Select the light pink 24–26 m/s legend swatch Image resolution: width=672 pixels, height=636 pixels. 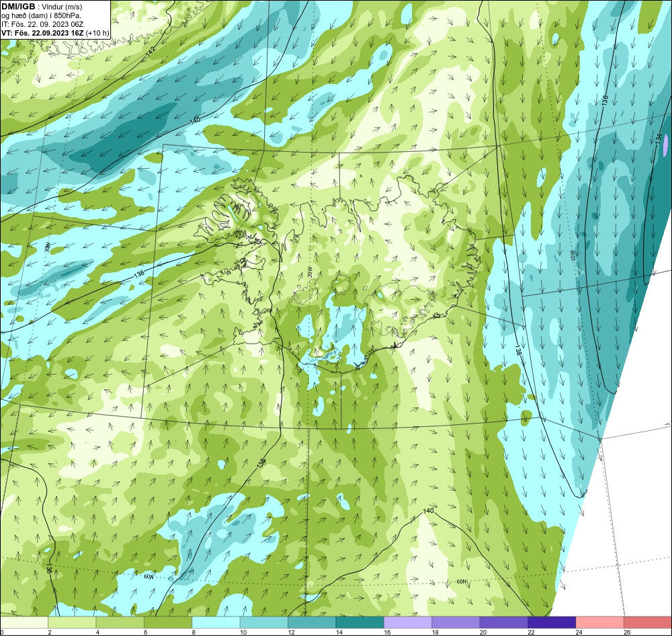point(600,623)
